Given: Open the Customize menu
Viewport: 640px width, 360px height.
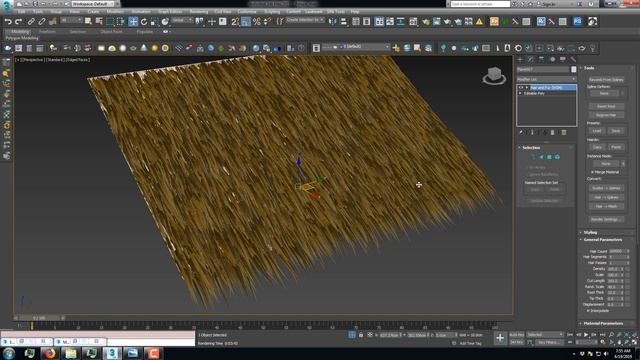Looking at the screenshot, I should 247,12.
